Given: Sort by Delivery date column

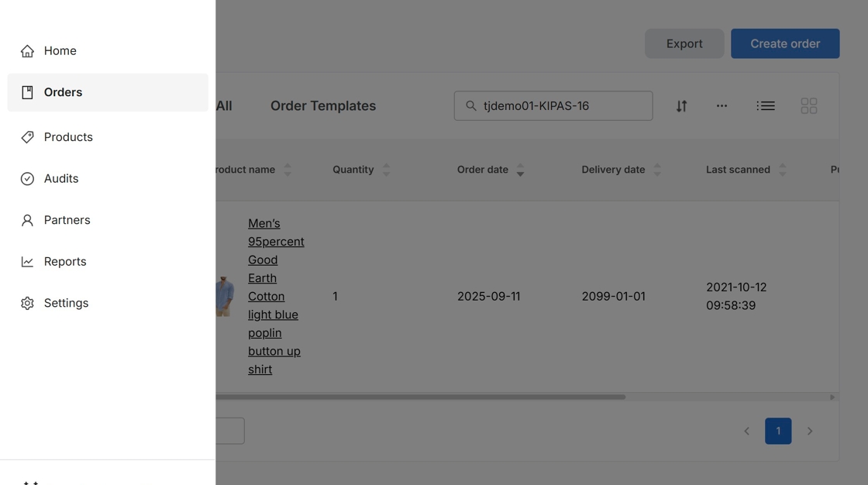Looking at the screenshot, I should coord(657,170).
